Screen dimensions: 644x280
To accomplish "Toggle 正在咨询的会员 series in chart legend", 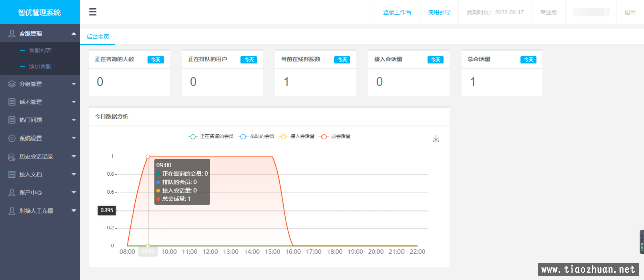I will pyautogui.click(x=210, y=136).
